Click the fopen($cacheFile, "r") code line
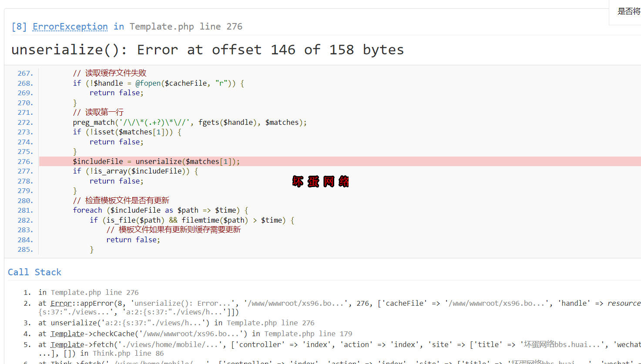Image resolution: width=641 pixels, height=364 pixels. click(x=158, y=83)
